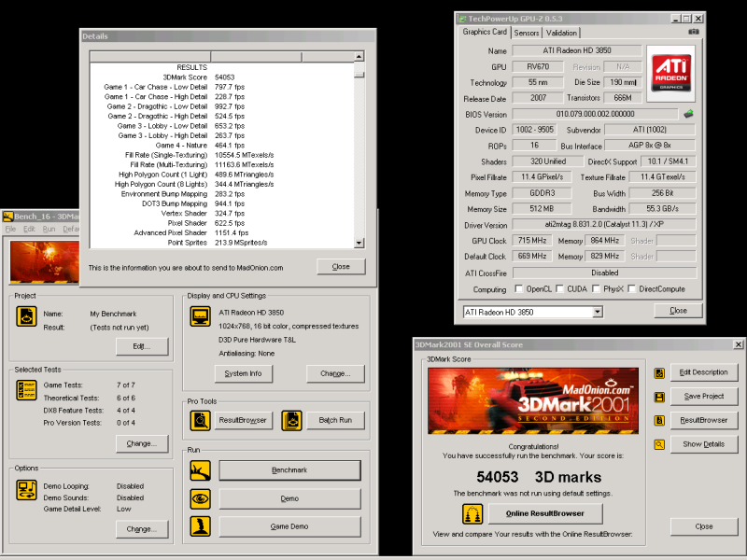Click the Game Demo joystick icon
This screenshot has width=747, height=560.
pyautogui.click(x=200, y=526)
